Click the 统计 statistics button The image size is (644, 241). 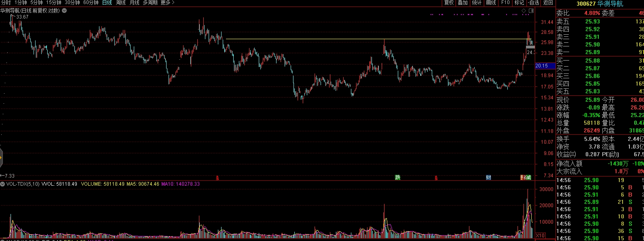coord(477,3)
